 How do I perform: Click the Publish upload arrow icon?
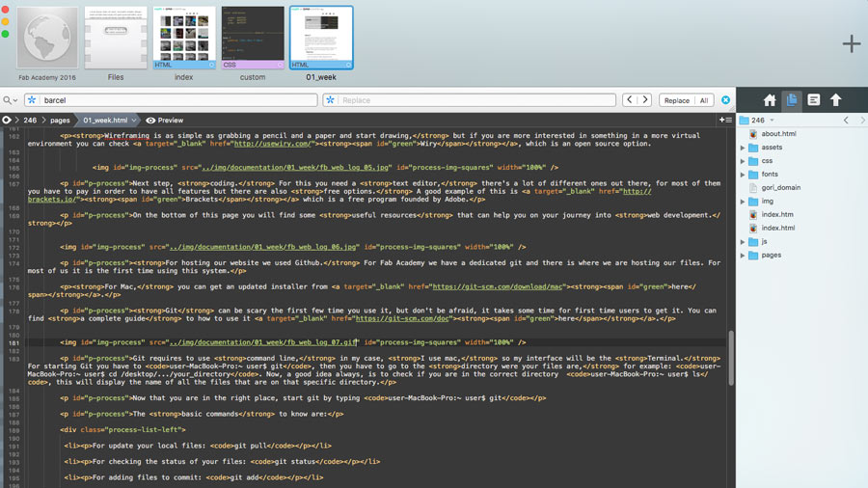835,100
